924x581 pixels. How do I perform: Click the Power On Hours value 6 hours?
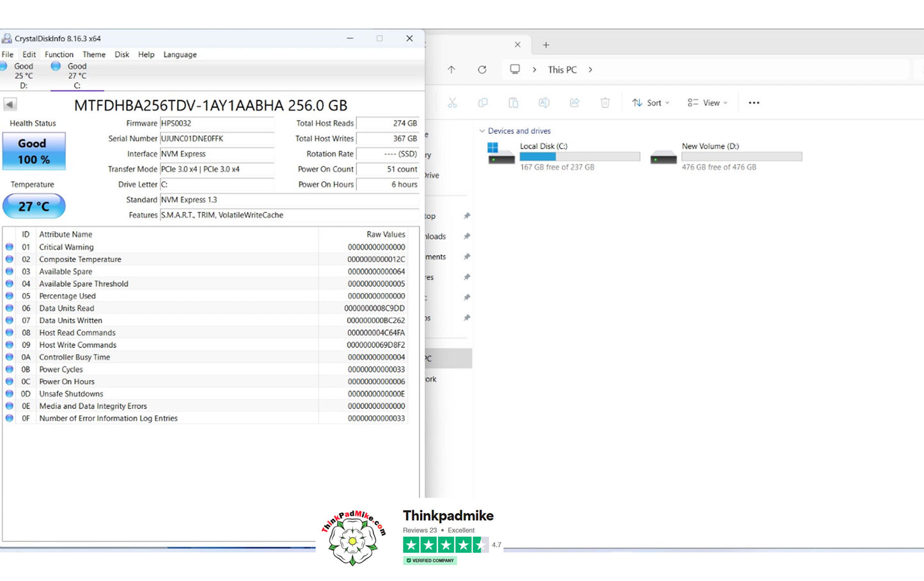(388, 185)
